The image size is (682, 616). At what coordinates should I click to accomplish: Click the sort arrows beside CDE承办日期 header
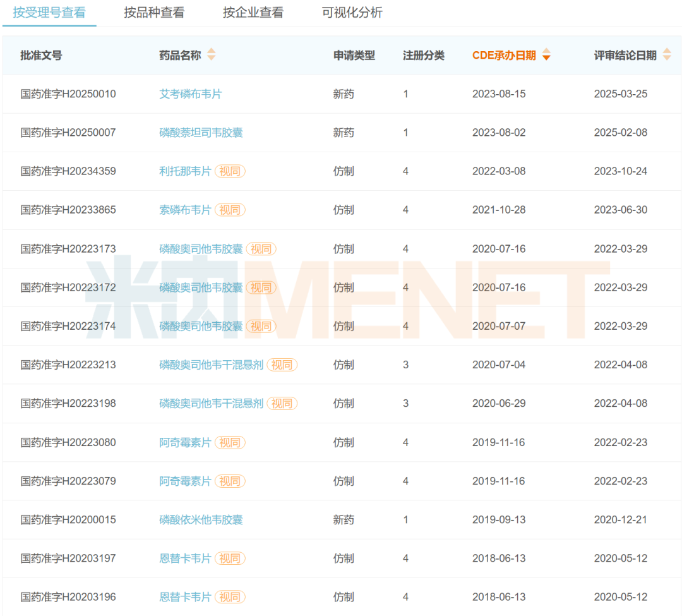coord(546,55)
